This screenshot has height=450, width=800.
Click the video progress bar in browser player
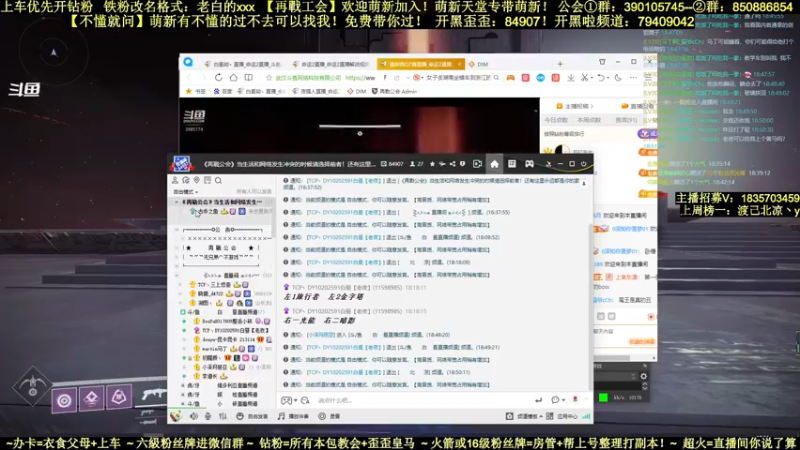click(360, 126)
